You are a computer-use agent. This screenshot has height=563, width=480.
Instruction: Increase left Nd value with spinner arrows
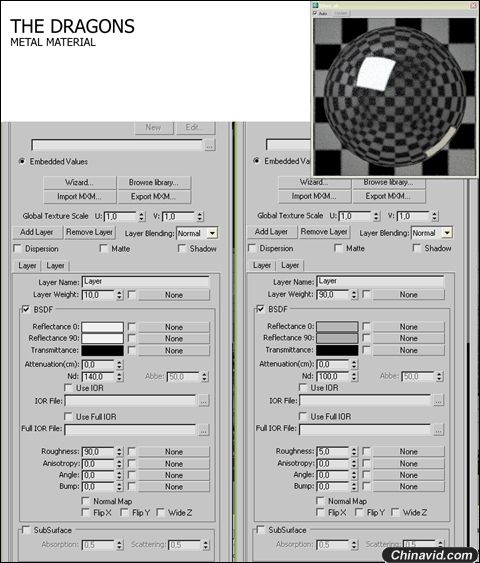120,374
